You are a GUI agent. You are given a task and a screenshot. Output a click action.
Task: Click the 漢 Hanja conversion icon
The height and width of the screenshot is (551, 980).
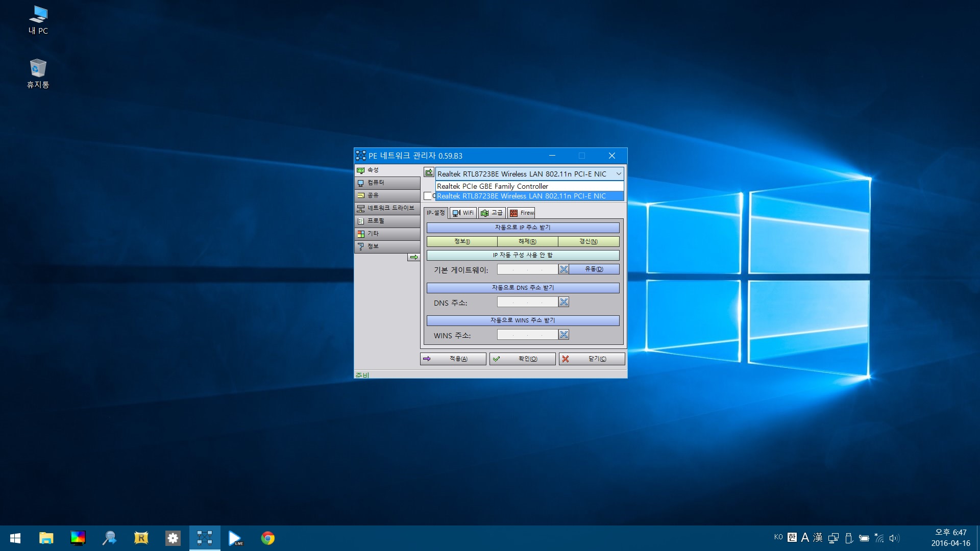[x=818, y=537]
